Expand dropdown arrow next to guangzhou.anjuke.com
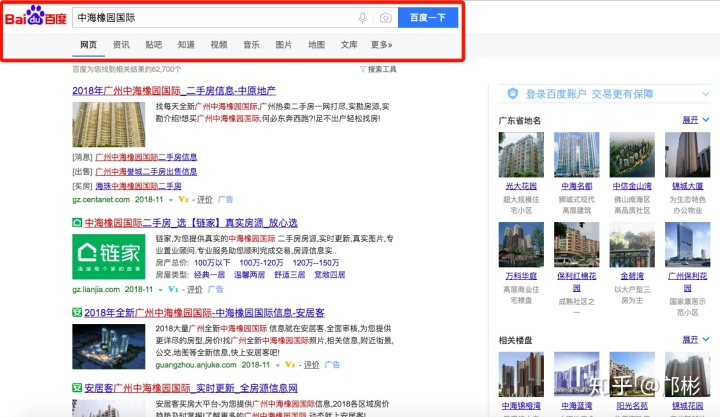 coord(277,365)
